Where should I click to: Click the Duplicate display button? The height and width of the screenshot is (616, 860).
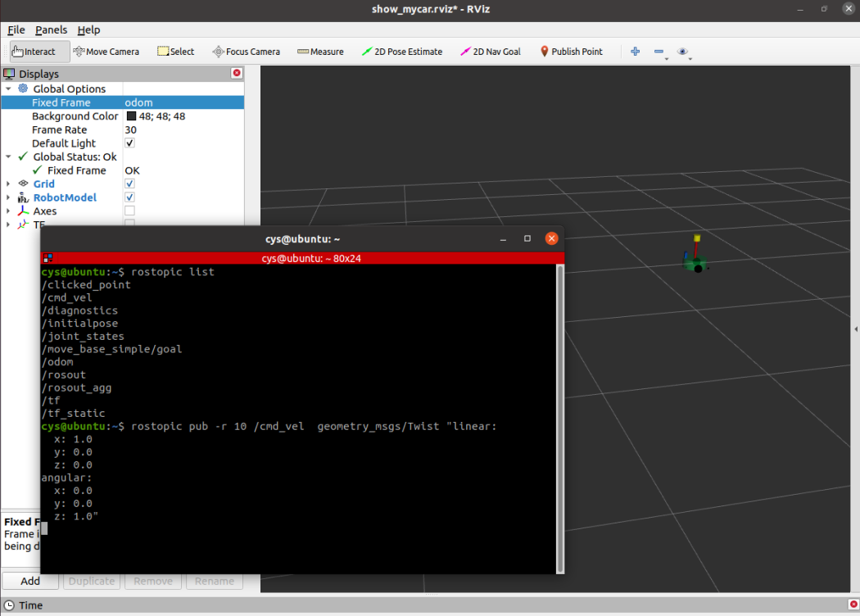point(92,581)
